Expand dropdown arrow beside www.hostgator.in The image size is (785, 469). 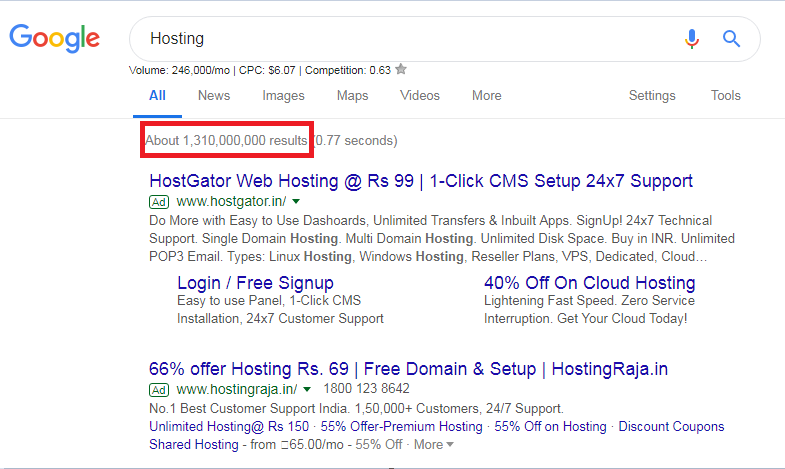pos(296,202)
